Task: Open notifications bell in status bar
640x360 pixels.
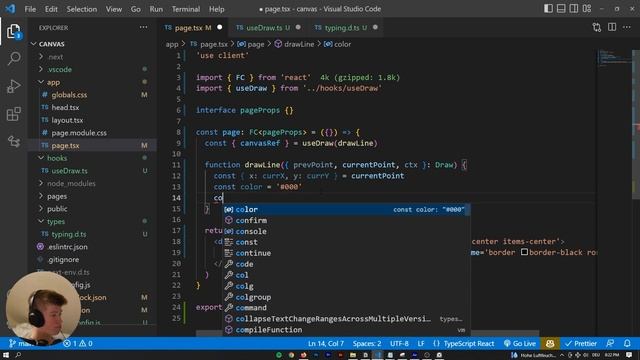Action: pyautogui.click(x=627, y=343)
